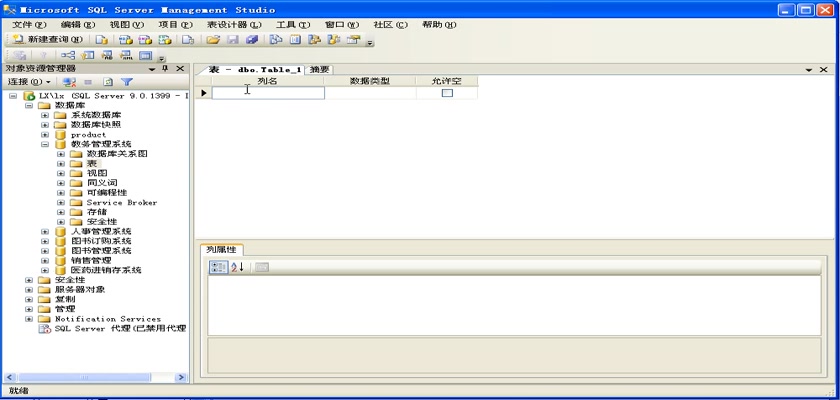
Task: Open a new Analysis Services XMLA Query
Action: tap(165, 40)
